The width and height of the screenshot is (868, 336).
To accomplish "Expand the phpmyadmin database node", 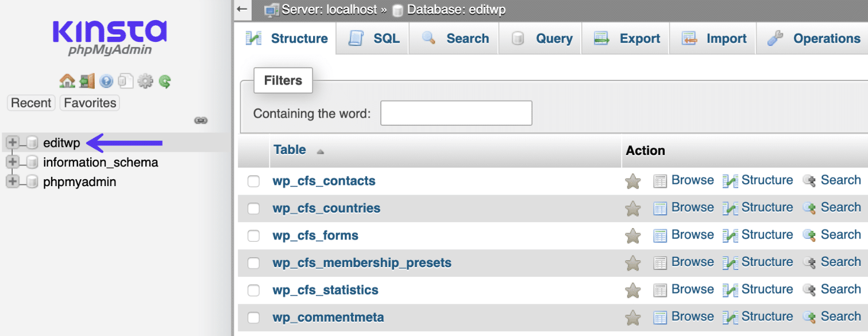I will point(13,181).
